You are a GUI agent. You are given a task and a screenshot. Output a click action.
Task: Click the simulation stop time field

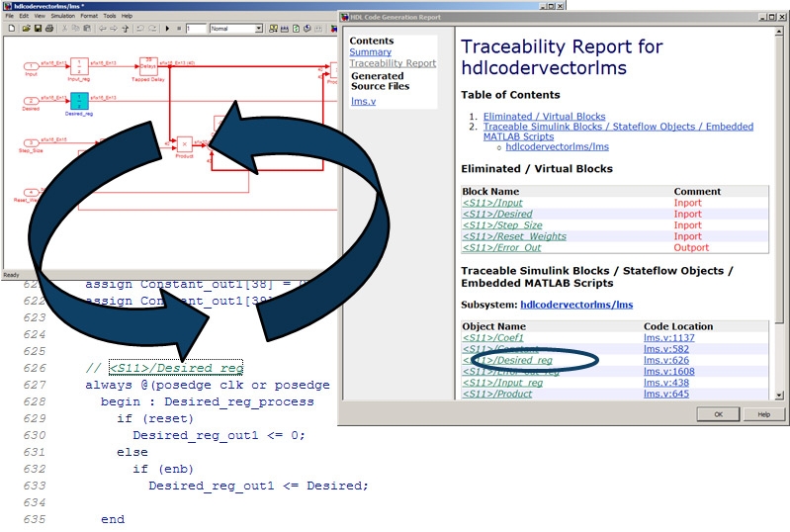click(194, 29)
